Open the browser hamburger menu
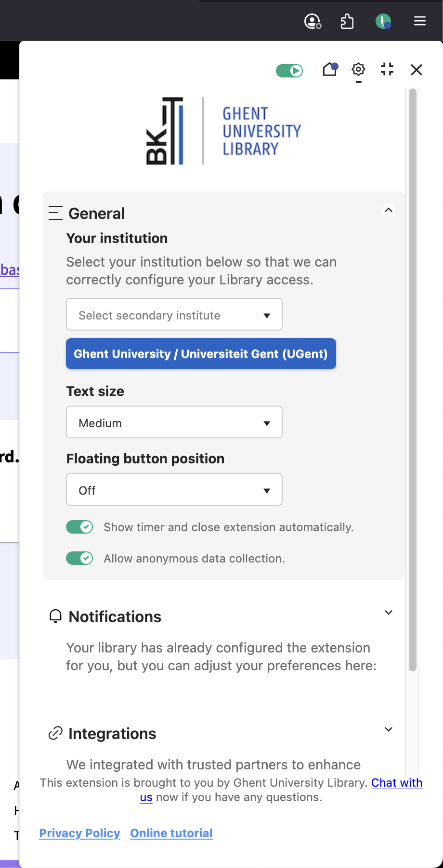The height and width of the screenshot is (868, 443). (x=420, y=21)
